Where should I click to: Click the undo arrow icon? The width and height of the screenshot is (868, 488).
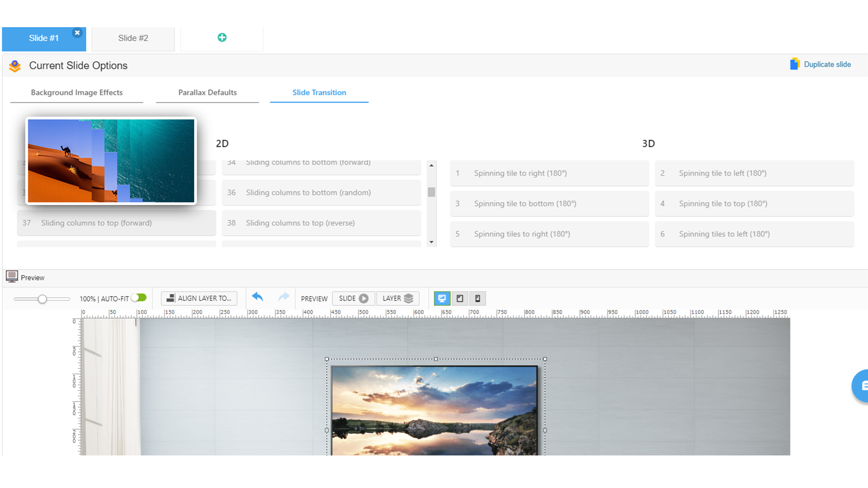coord(258,297)
